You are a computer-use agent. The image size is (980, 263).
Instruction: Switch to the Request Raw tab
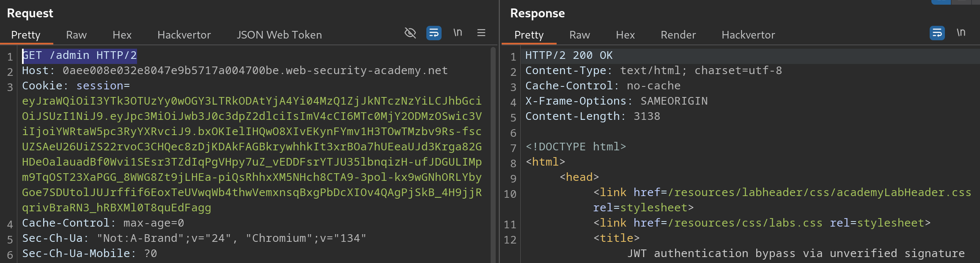pos(76,35)
